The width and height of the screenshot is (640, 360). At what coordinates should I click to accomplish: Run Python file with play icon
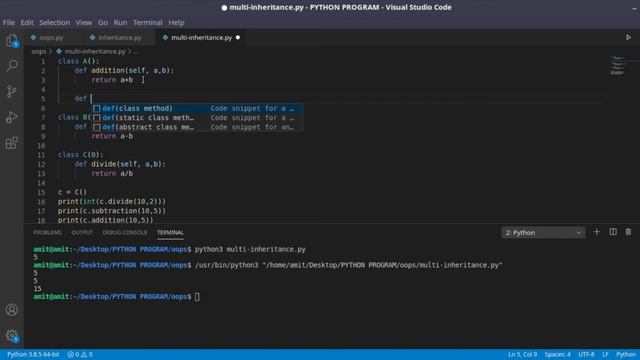coord(628,37)
